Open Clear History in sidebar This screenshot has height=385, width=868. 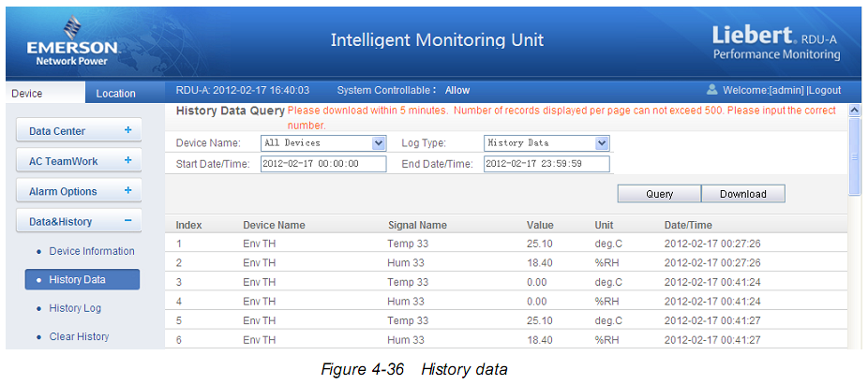click(79, 336)
